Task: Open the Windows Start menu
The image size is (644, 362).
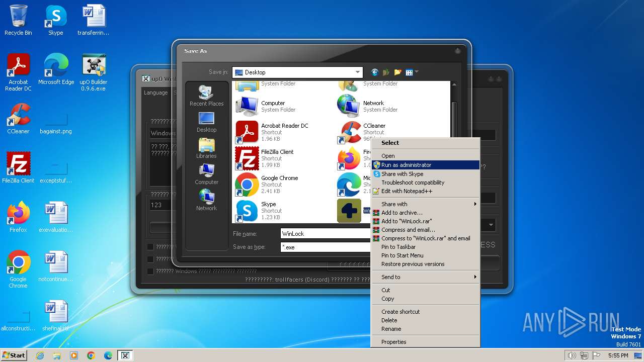Action: click(x=14, y=355)
